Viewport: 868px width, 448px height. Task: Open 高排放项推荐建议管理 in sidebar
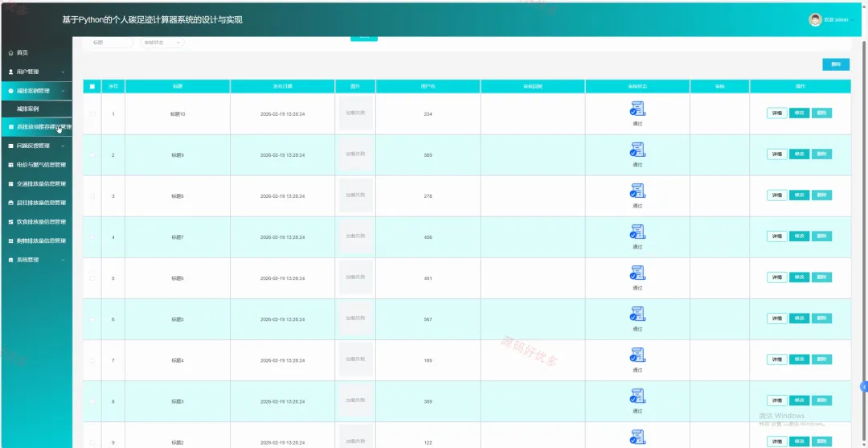pos(36,127)
